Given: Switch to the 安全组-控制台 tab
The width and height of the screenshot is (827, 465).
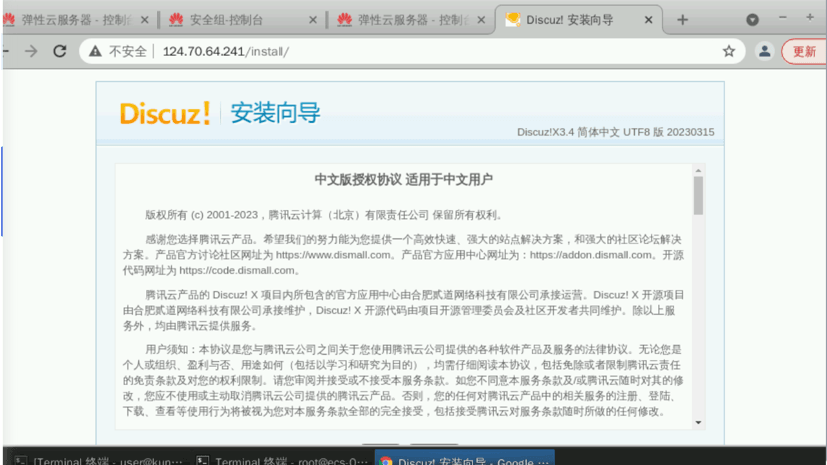Looking at the screenshot, I should coord(235,19).
